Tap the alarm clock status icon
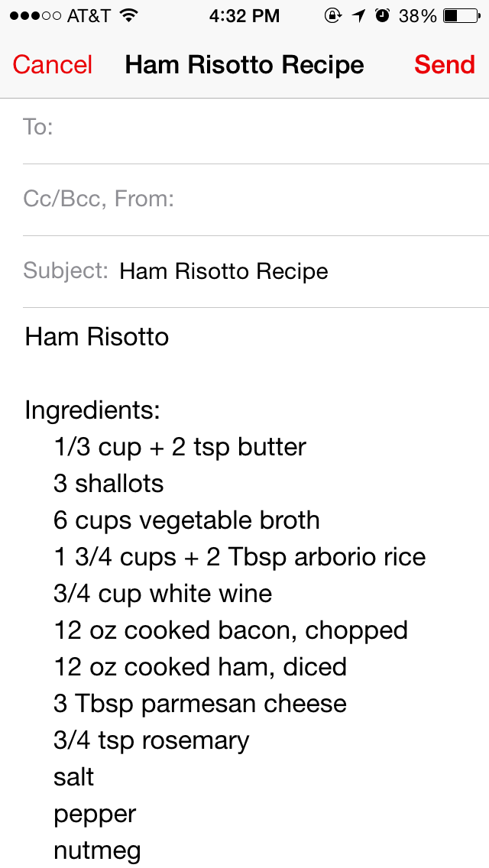The width and height of the screenshot is (489, 868). [x=382, y=15]
